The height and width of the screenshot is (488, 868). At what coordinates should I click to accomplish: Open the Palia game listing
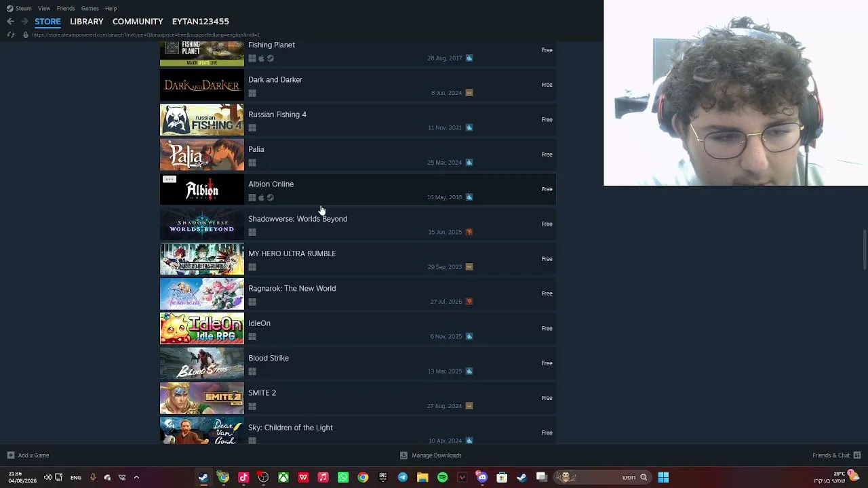pyautogui.click(x=358, y=155)
